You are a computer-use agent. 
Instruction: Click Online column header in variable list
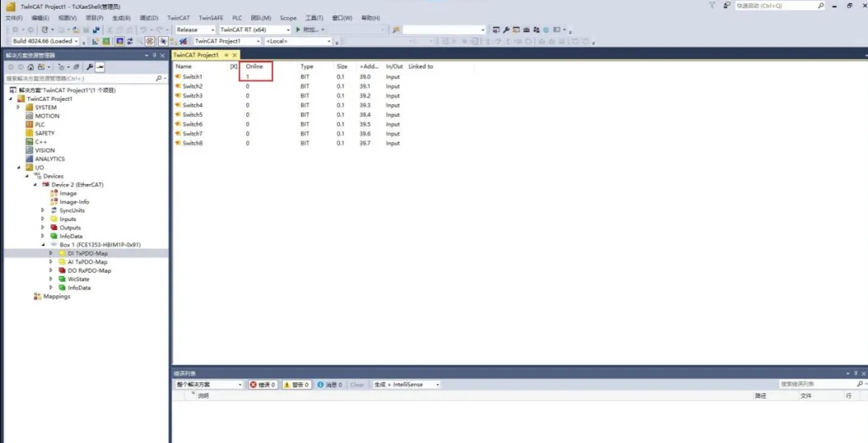(x=254, y=66)
